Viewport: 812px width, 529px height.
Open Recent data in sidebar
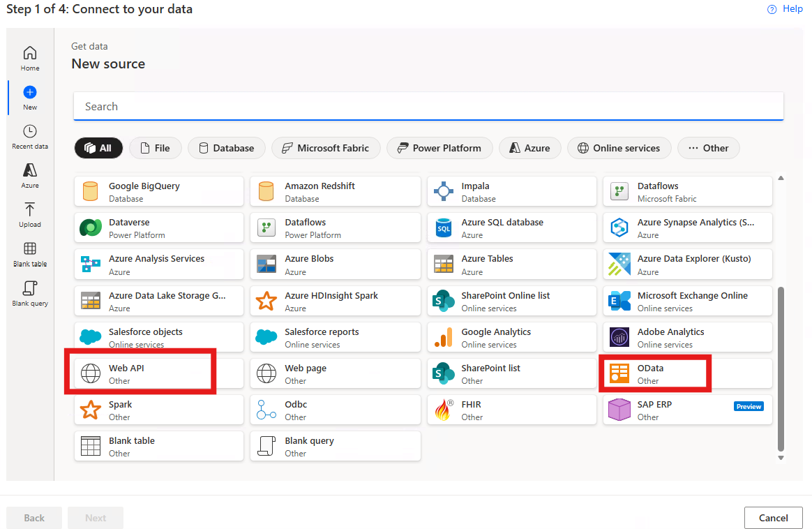tap(29, 137)
